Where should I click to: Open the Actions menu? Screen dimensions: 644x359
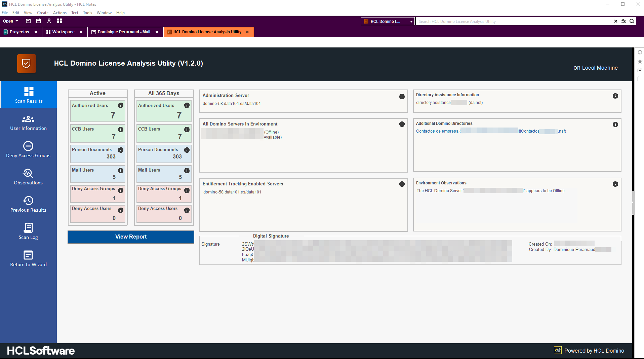pyautogui.click(x=60, y=13)
